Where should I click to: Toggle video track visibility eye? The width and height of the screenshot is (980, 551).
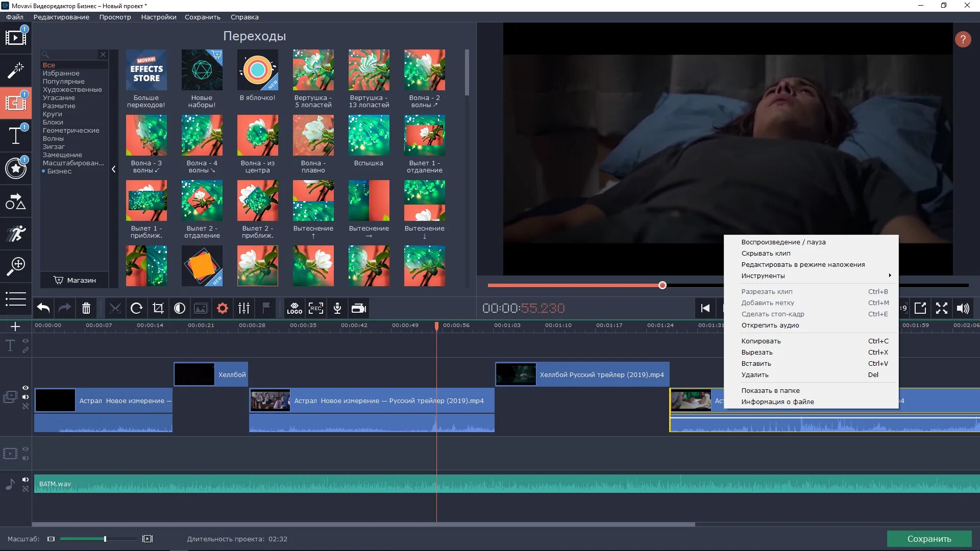coord(26,388)
